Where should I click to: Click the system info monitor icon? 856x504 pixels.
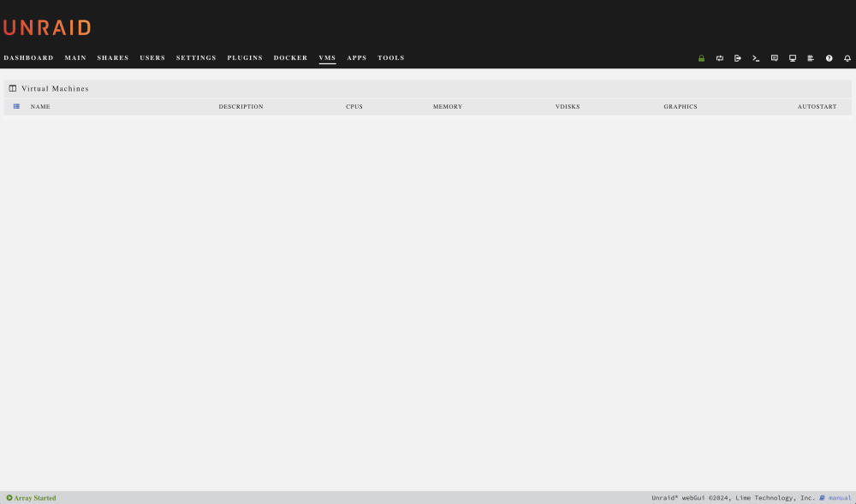[793, 58]
